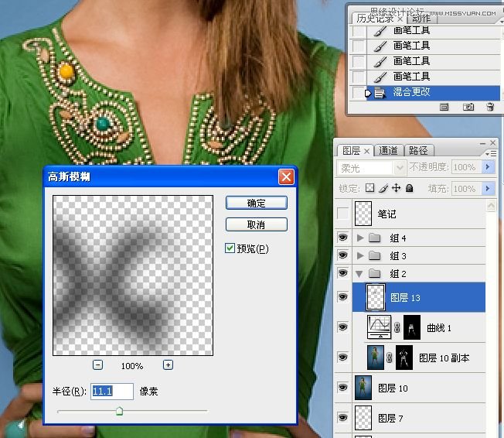Switch to the 动作 tab

(x=421, y=19)
